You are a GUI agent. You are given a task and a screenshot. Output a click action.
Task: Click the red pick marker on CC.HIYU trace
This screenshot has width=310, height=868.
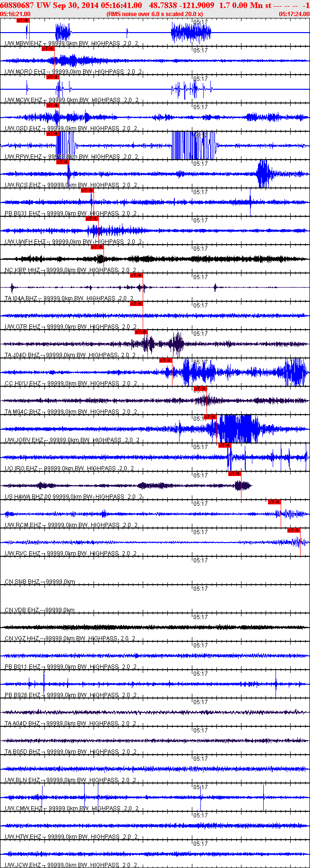point(165,361)
